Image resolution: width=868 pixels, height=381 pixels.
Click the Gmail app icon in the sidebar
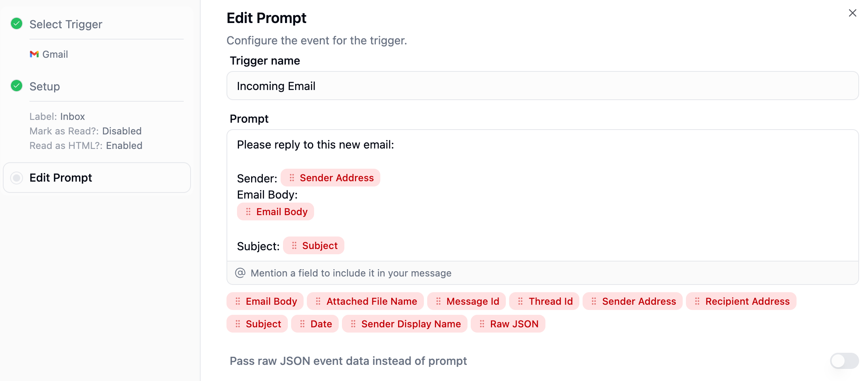click(34, 54)
